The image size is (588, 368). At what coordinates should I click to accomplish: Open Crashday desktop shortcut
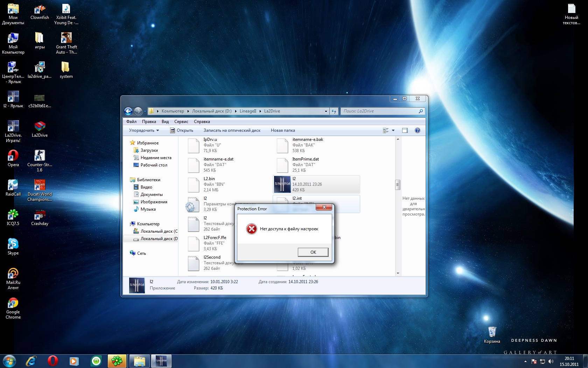[x=40, y=217]
